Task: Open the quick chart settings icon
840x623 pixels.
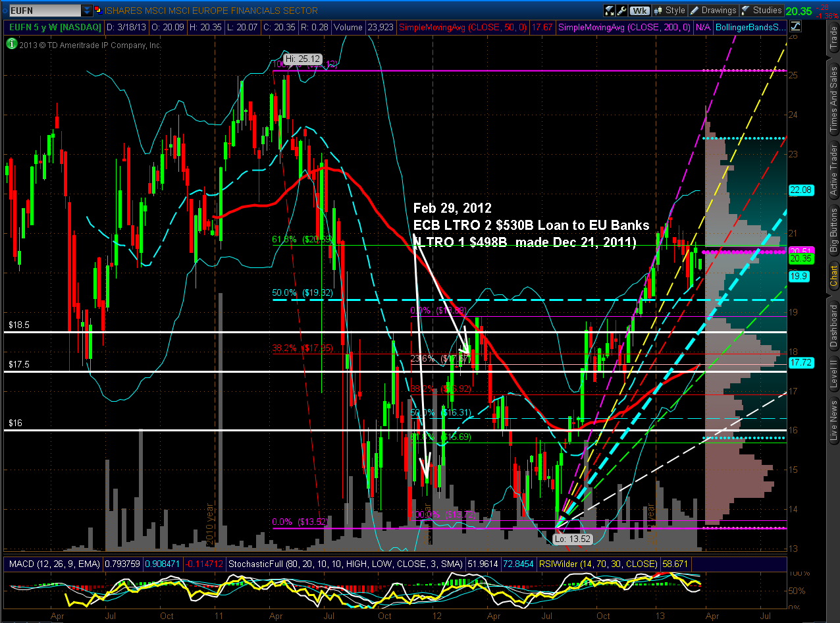Action: (609, 11)
